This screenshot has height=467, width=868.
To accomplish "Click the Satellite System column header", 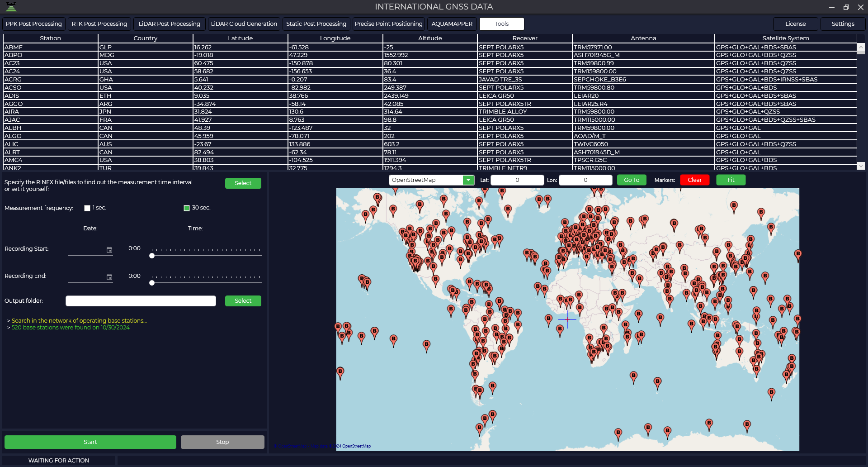I will [786, 38].
